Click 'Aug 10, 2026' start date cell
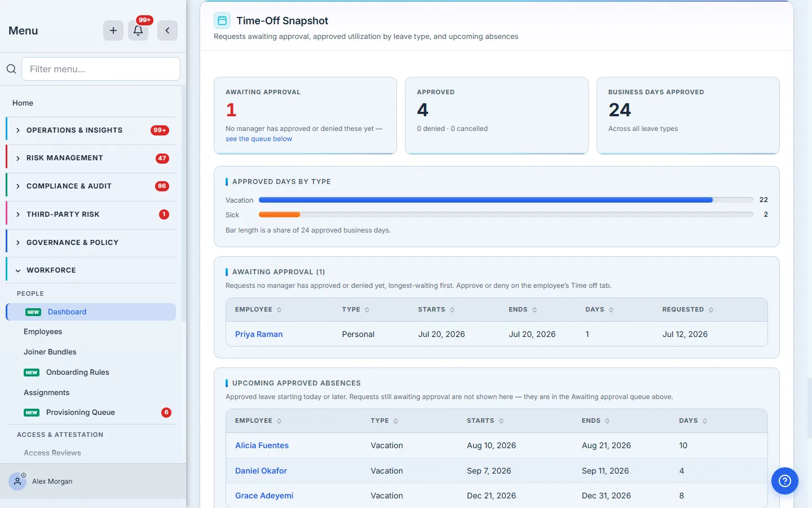 [x=491, y=445]
